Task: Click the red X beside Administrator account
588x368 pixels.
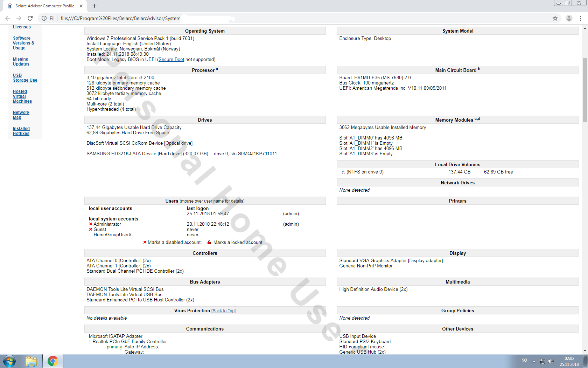Action: click(91, 224)
